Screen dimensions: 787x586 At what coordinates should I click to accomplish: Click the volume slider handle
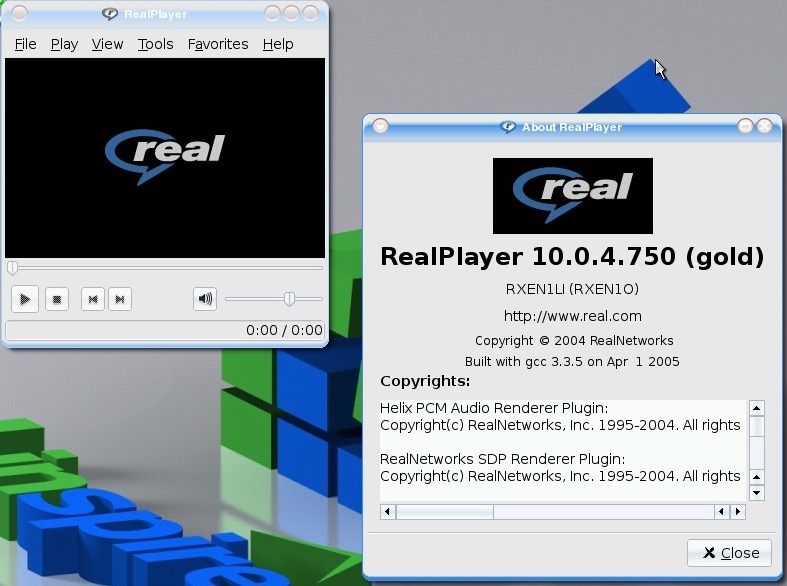pos(289,298)
